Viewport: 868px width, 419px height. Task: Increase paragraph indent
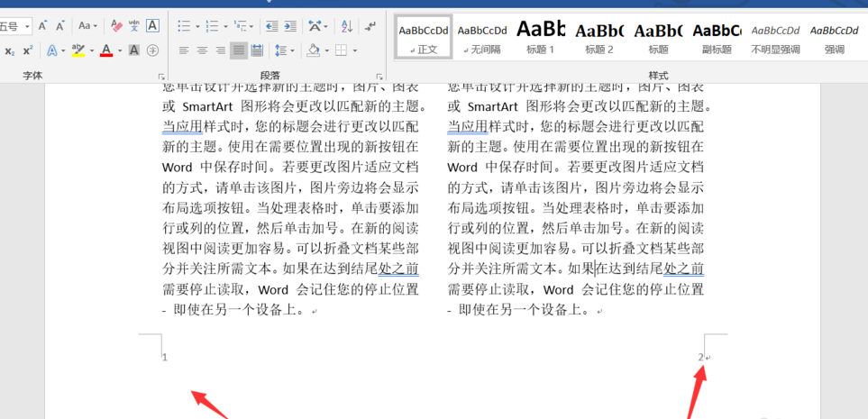click(x=290, y=25)
